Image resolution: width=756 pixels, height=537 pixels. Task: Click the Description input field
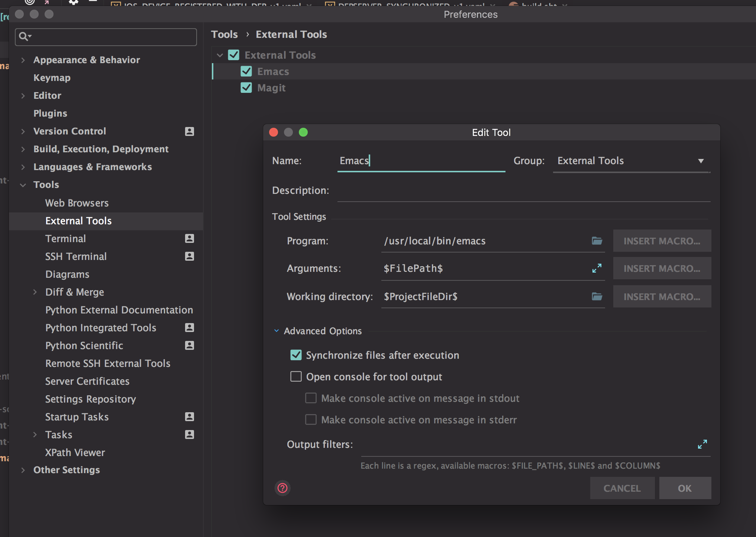pyautogui.click(x=523, y=191)
